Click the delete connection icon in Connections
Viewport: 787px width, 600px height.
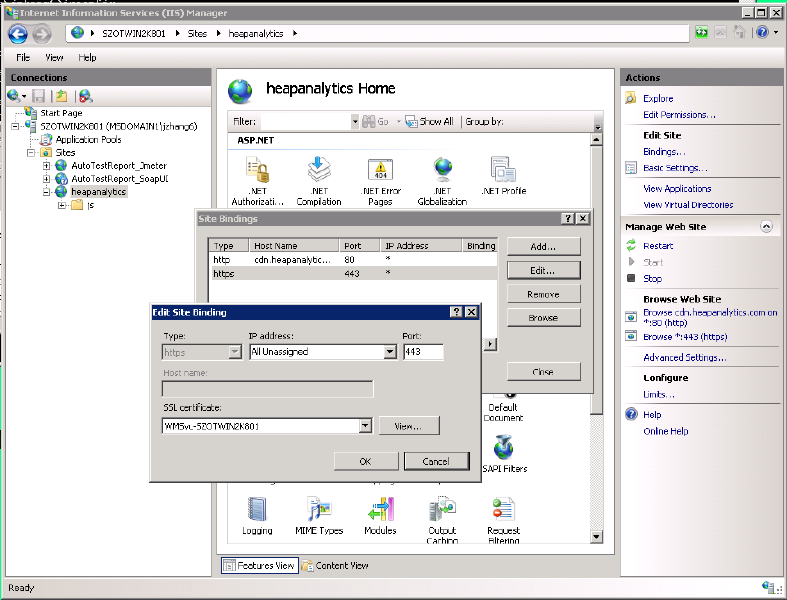[85, 95]
